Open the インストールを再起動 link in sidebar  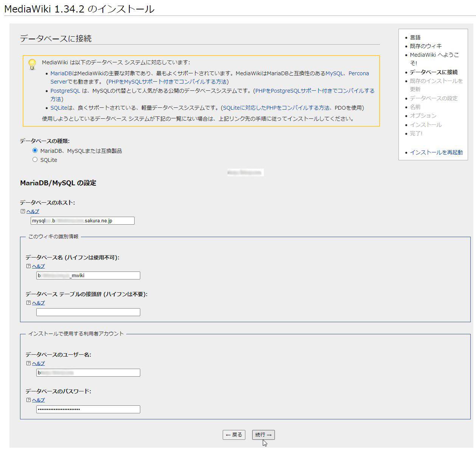[436, 152]
